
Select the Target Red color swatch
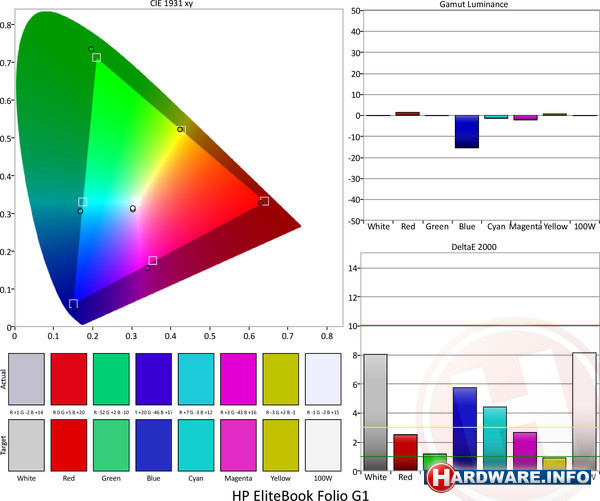(69, 445)
